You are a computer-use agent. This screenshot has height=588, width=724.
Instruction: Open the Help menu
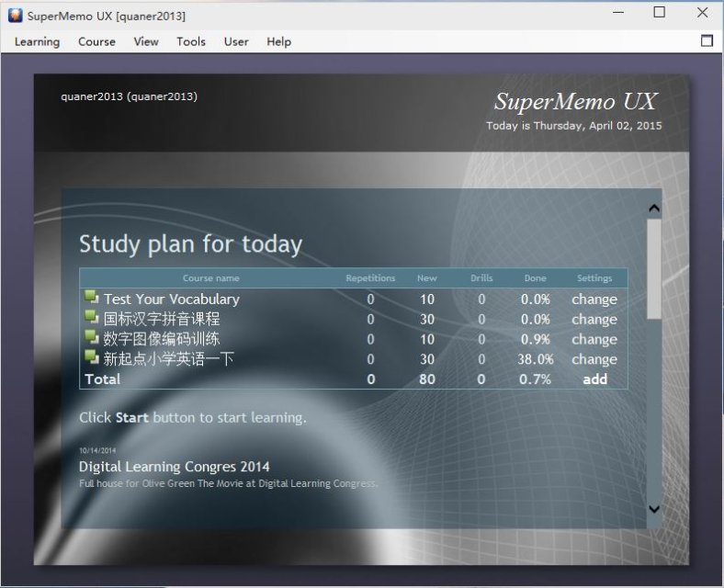click(x=278, y=41)
